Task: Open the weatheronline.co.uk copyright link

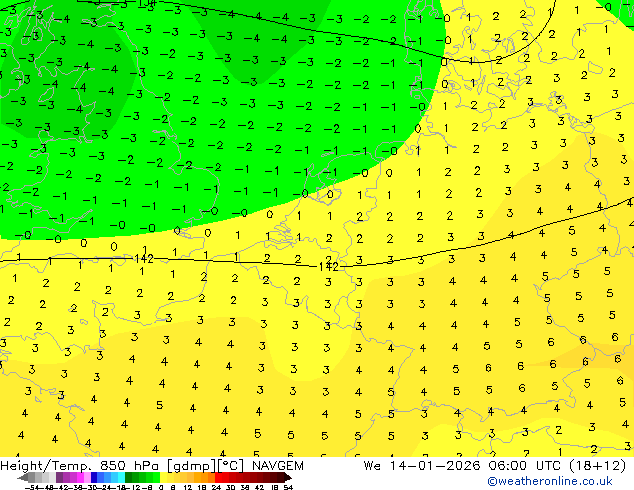Action: 550,481
